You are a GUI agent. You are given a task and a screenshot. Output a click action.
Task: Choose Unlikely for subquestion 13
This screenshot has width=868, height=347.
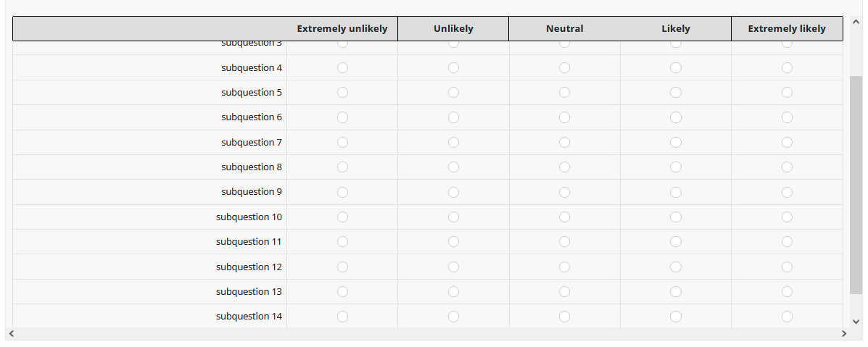(x=453, y=291)
